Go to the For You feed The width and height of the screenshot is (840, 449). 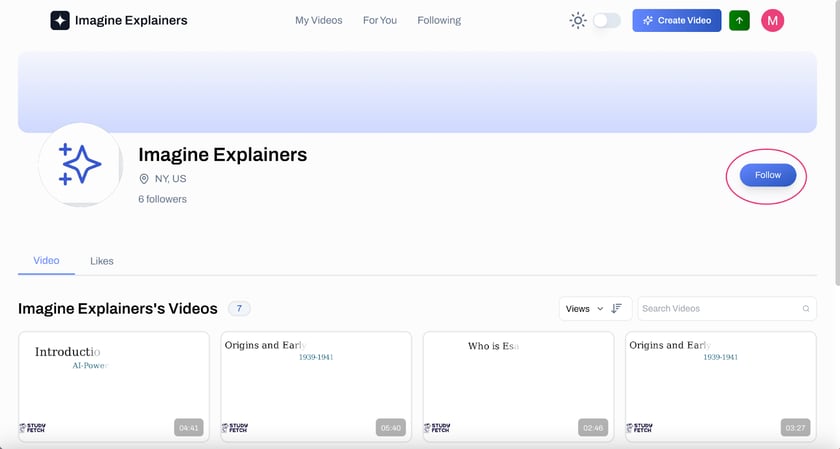(380, 20)
